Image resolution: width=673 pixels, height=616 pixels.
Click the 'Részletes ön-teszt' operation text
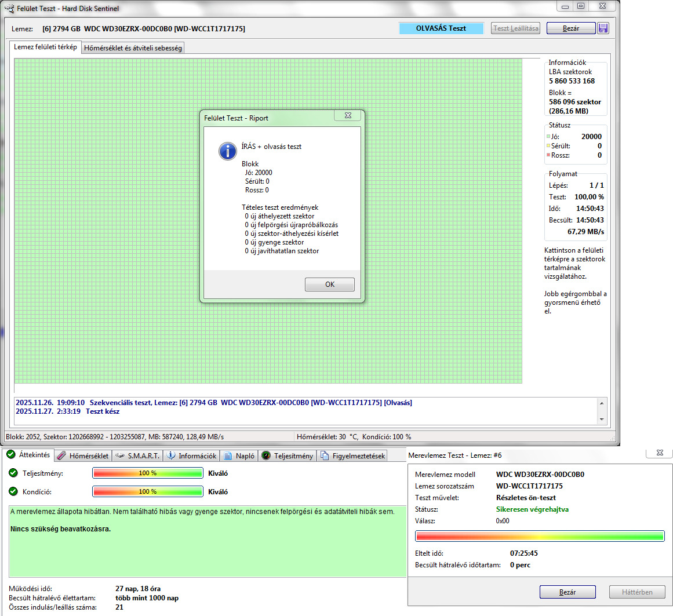[526, 498]
